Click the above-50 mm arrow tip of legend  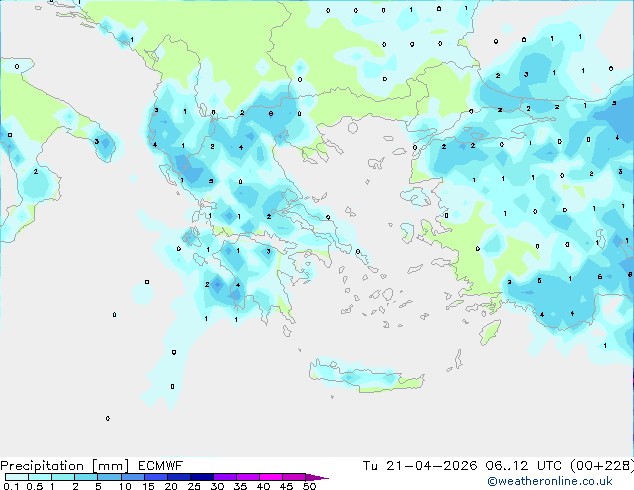click(x=317, y=477)
